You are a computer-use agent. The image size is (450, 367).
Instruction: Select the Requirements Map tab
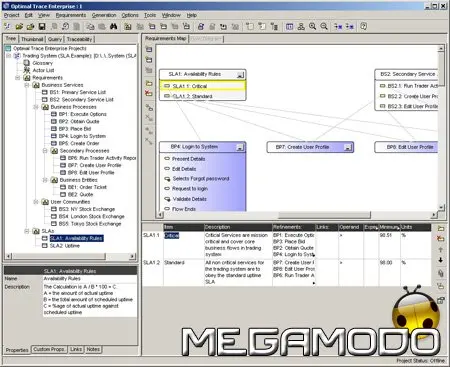(166, 39)
